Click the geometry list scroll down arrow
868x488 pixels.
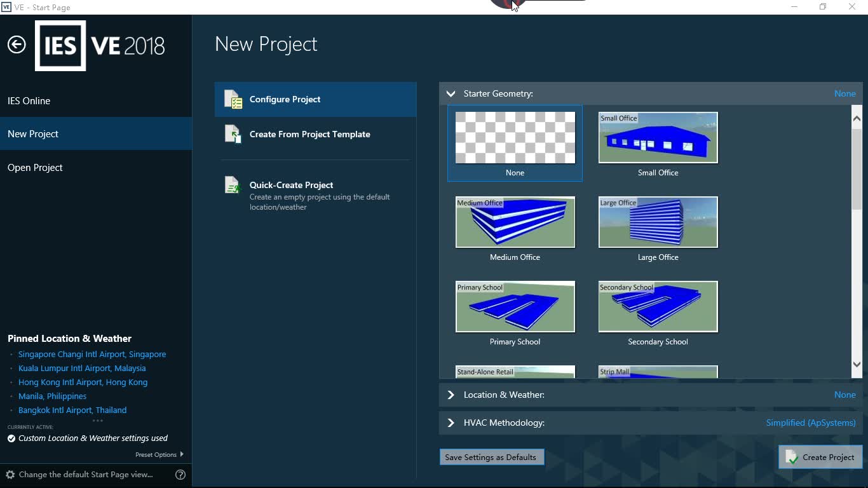pyautogui.click(x=857, y=365)
